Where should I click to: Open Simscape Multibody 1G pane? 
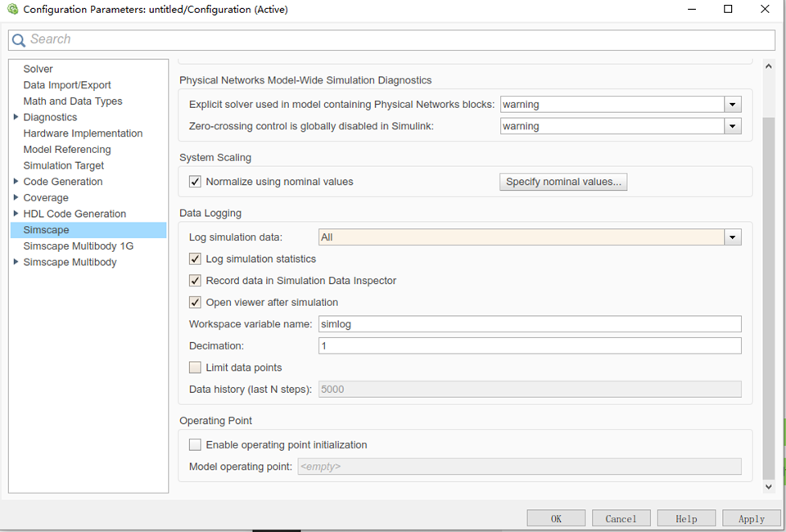(x=79, y=246)
